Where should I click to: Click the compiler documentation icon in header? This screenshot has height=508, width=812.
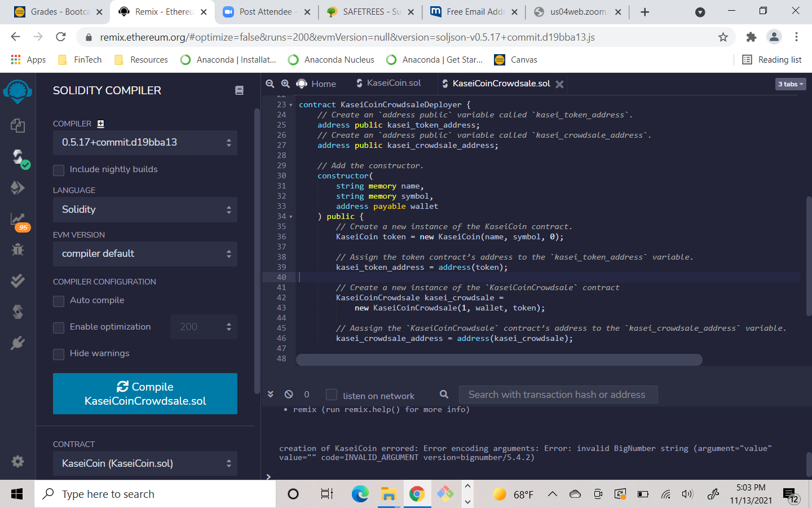239,90
